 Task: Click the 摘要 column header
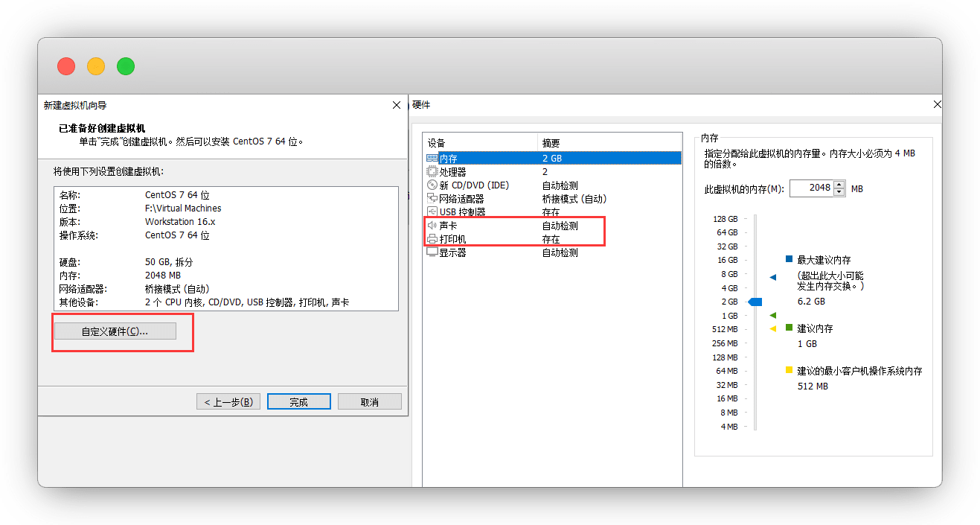click(x=609, y=142)
